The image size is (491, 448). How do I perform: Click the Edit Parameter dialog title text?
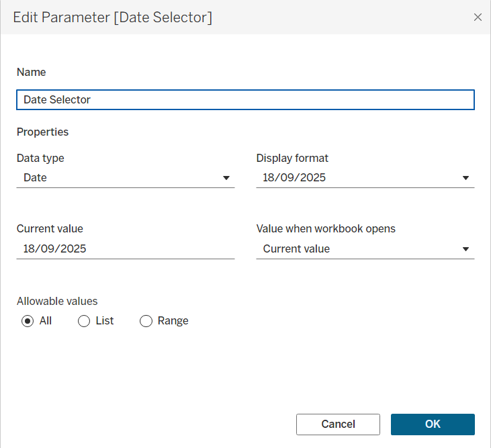(113, 17)
